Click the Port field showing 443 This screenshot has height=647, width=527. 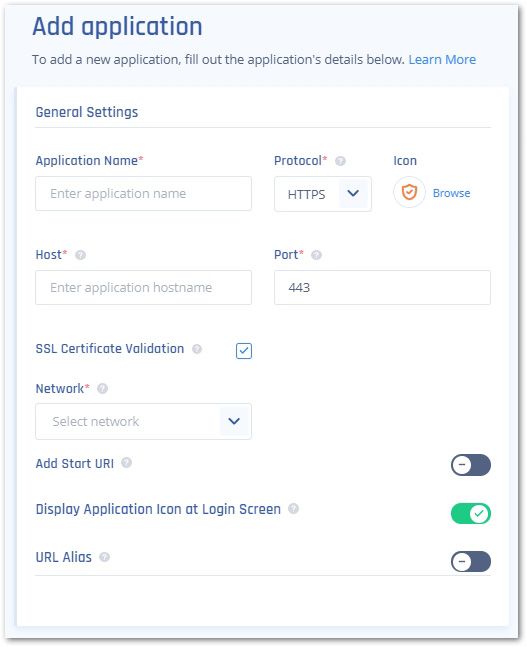tap(382, 288)
